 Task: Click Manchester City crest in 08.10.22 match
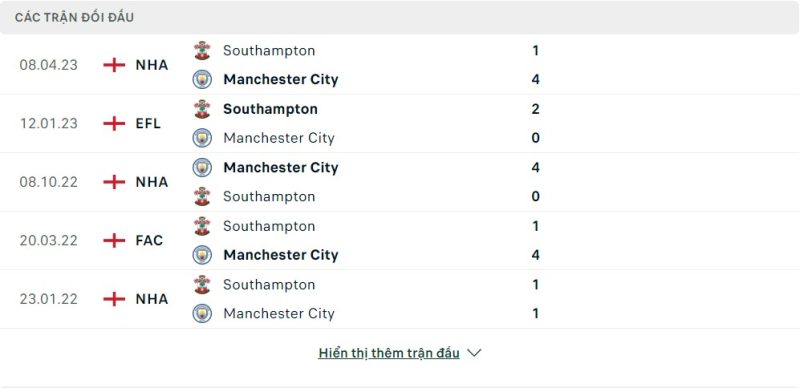pos(202,167)
